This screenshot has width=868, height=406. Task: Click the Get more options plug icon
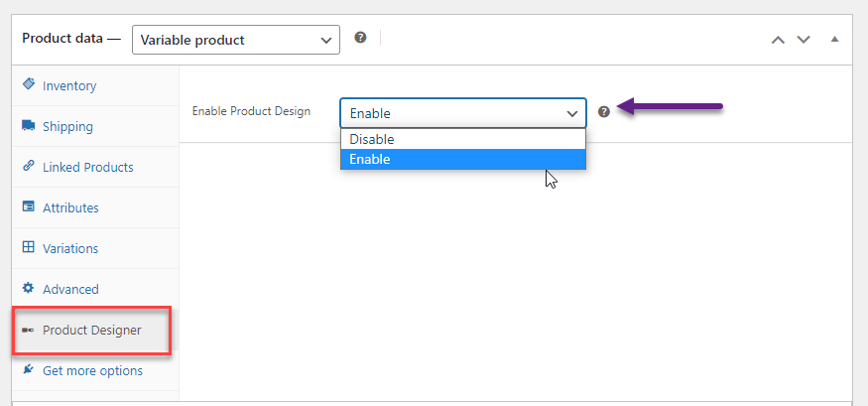(28, 369)
